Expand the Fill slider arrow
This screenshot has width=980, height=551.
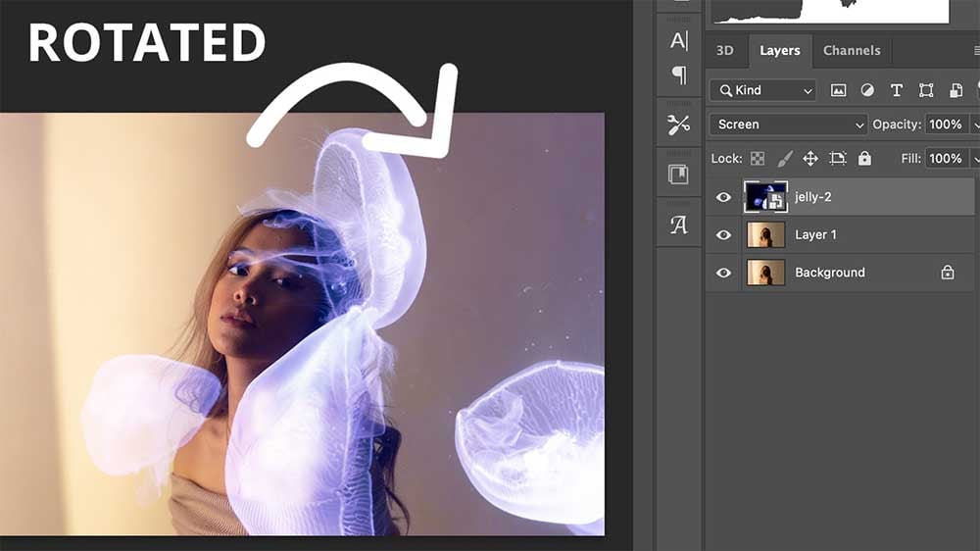point(976,159)
